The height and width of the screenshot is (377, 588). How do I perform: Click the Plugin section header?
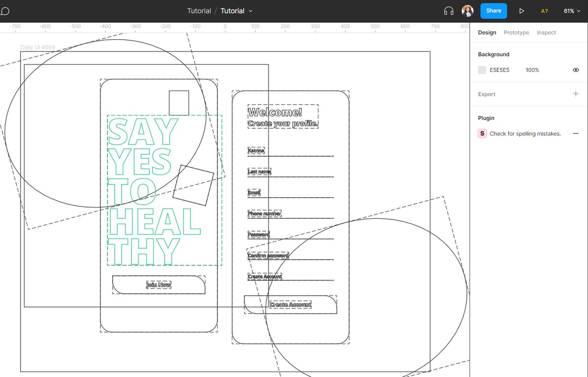pyautogui.click(x=486, y=118)
